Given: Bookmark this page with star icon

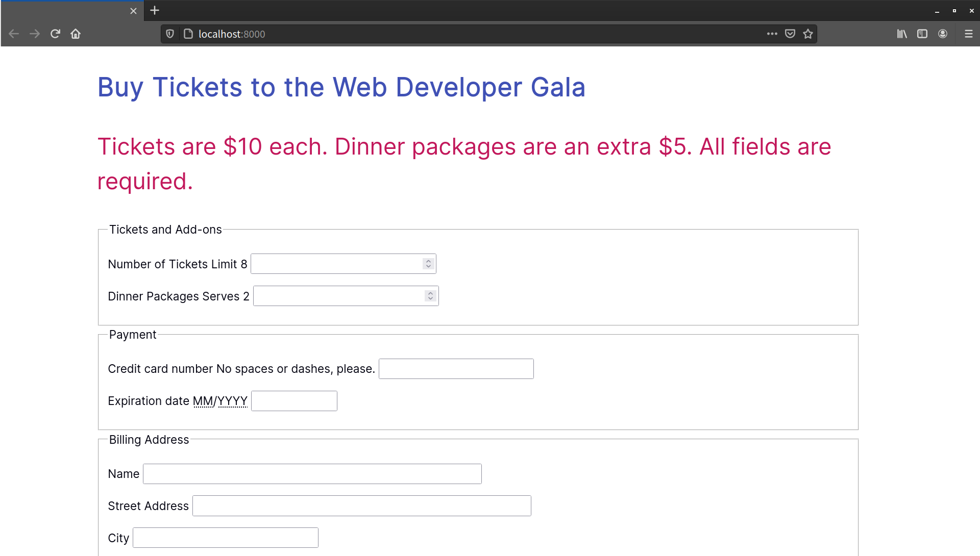Looking at the screenshot, I should click(x=807, y=34).
